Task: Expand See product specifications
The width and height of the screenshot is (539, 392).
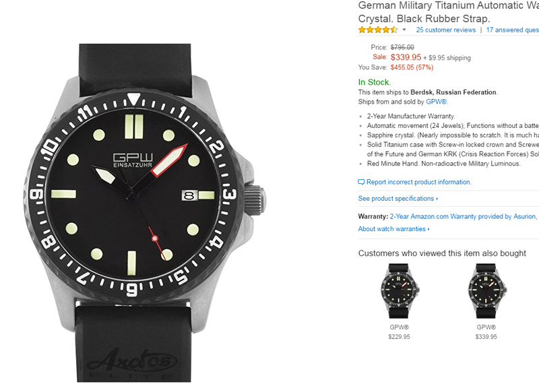Action: (398, 199)
